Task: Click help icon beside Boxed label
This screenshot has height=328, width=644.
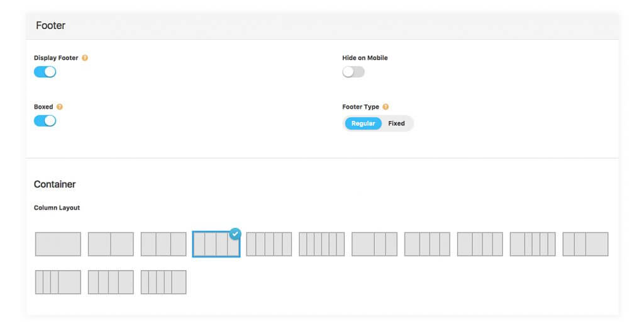Action: [60, 107]
